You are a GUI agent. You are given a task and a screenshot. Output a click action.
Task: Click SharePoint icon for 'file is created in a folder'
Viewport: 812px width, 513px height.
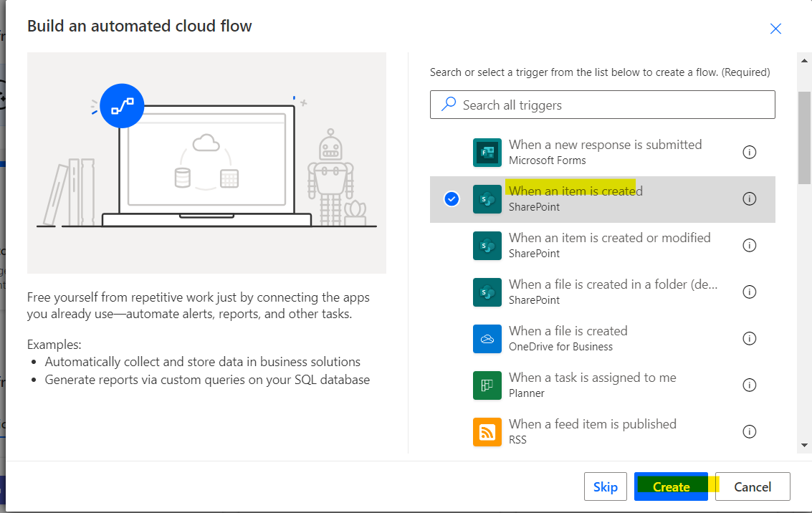point(487,292)
